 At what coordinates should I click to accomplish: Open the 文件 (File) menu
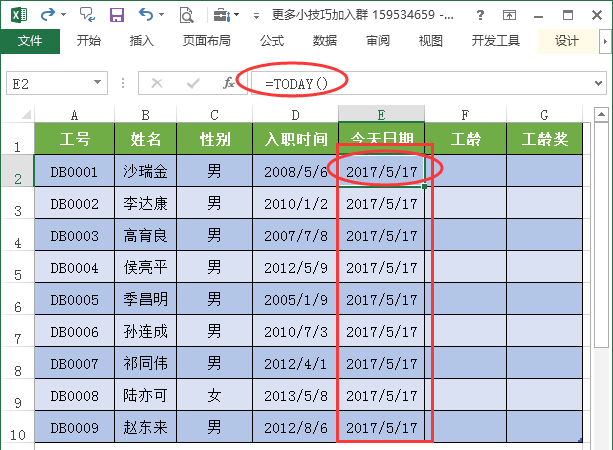pyautogui.click(x=30, y=41)
